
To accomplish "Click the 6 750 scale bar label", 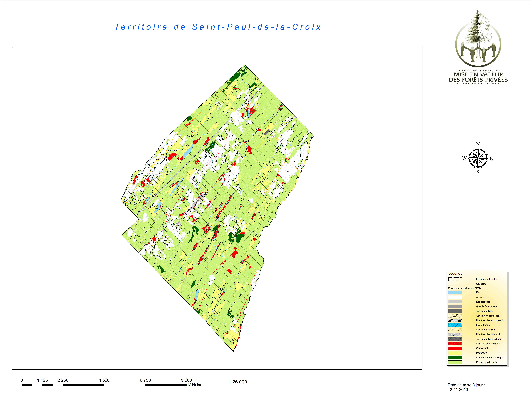I will (x=145, y=380).
